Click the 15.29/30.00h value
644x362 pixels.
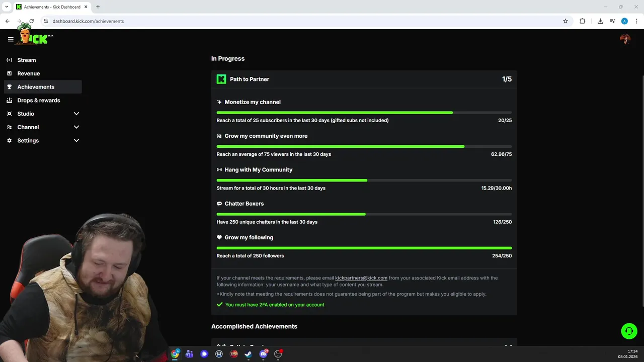(497, 188)
